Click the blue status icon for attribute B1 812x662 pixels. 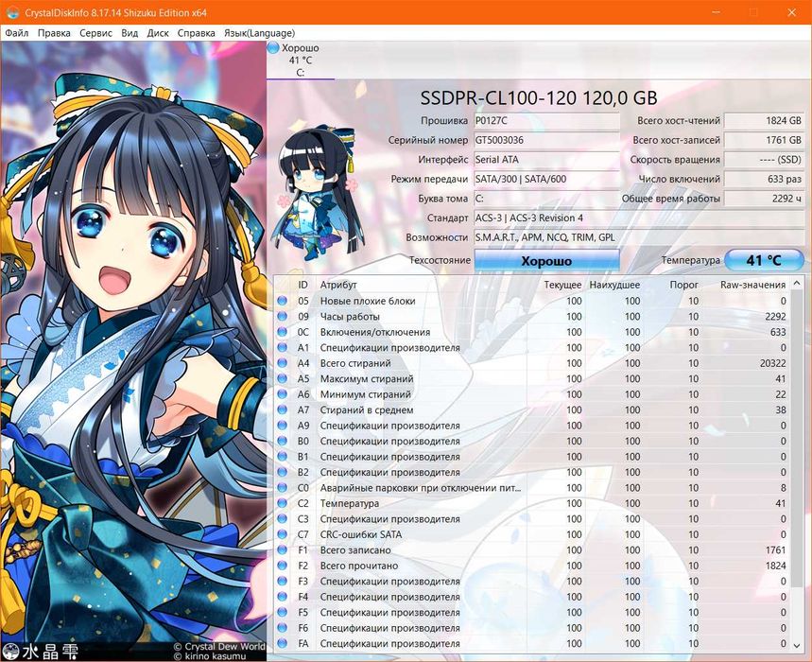(x=283, y=457)
